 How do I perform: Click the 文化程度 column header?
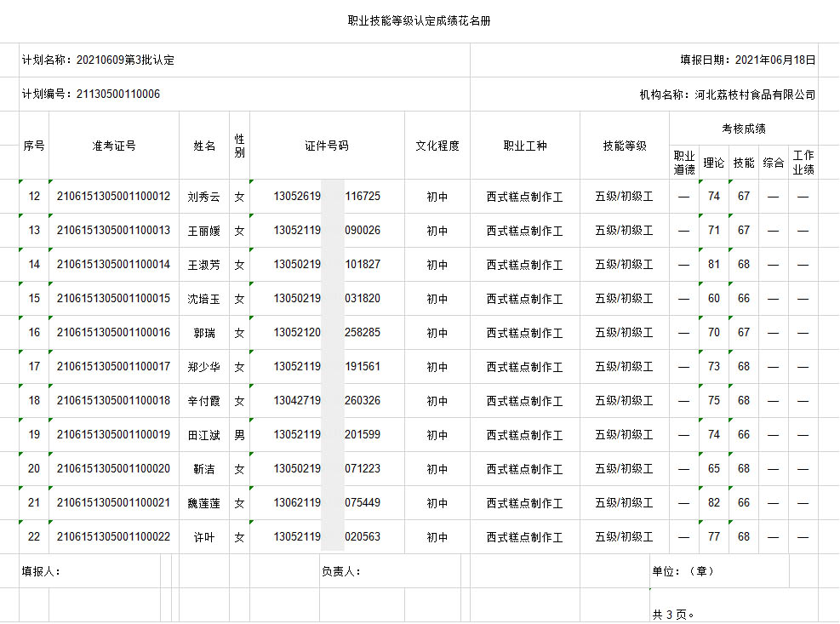[x=437, y=146]
